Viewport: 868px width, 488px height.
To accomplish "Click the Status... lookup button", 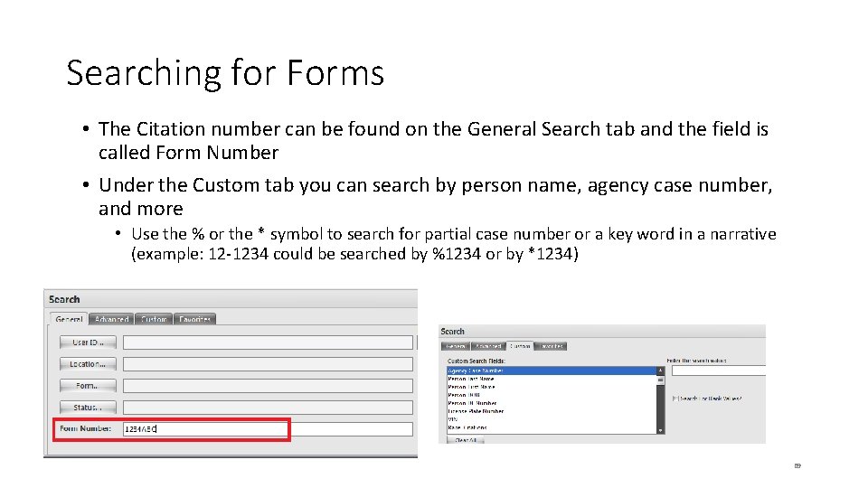I will pyautogui.click(x=88, y=408).
